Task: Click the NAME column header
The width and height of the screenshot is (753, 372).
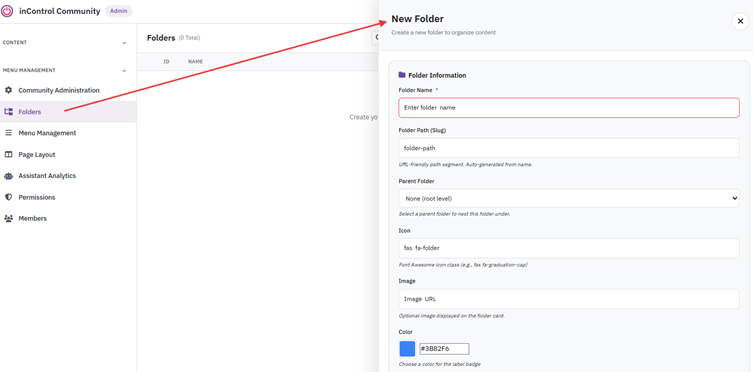Action: pyautogui.click(x=195, y=61)
